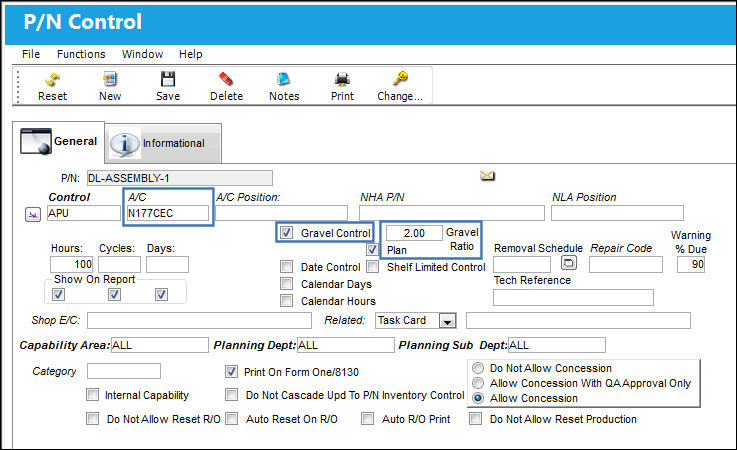
Task: Open the Removal Schedule lookup button
Action: click(x=569, y=263)
